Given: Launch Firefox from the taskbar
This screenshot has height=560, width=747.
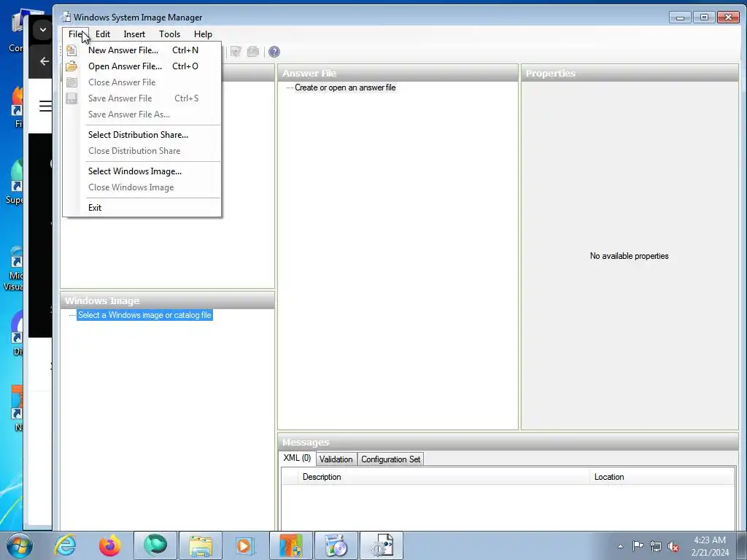Looking at the screenshot, I should point(110,545).
